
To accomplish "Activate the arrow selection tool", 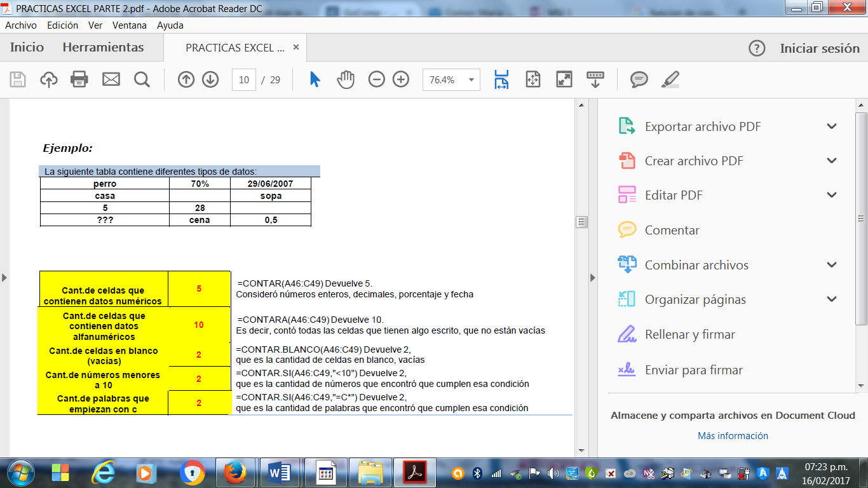I will point(315,79).
